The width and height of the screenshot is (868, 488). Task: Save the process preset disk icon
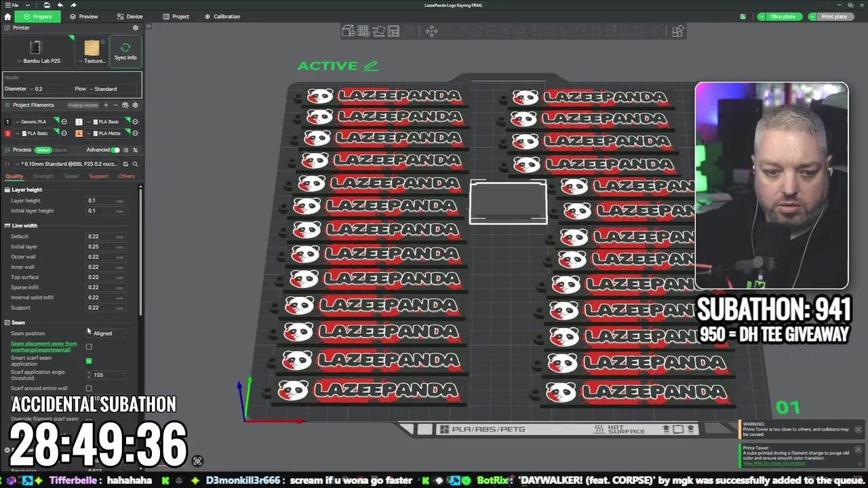pos(125,164)
